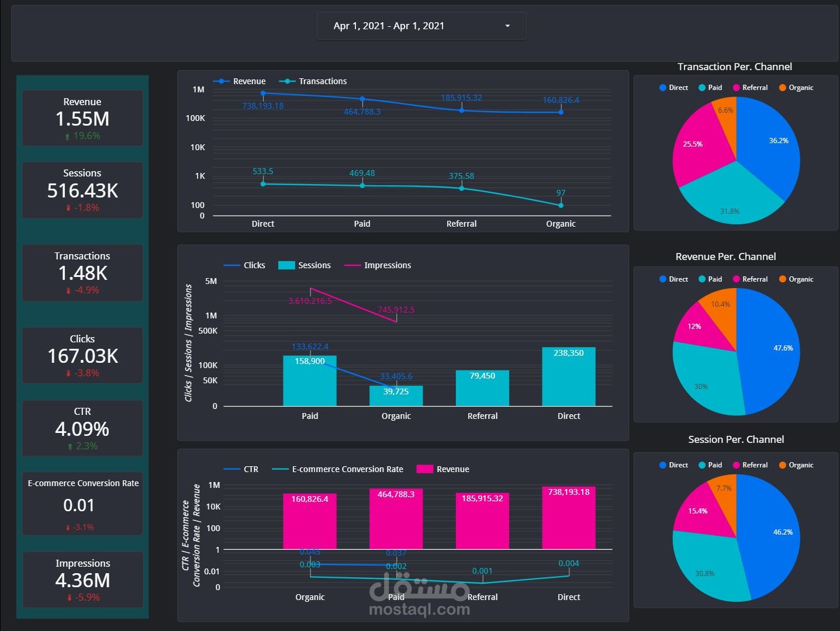Click Organic legend in the Transaction Per. Channel pie
This screenshot has height=631, width=840.
tap(796, 88)
